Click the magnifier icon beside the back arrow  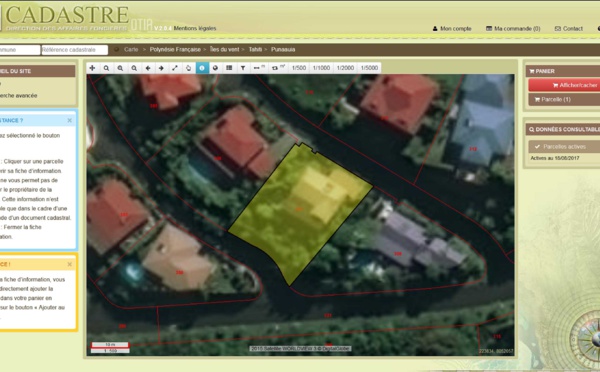[x=134, y=68]
